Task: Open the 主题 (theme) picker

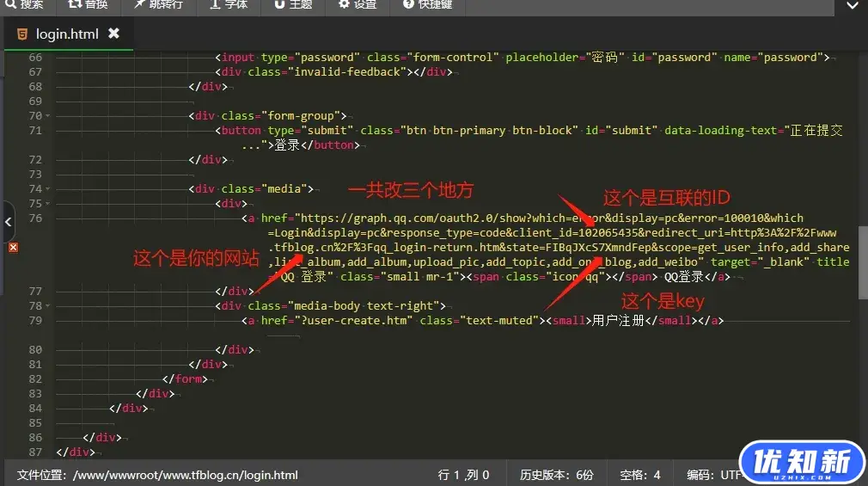Action: pos(293,4)
